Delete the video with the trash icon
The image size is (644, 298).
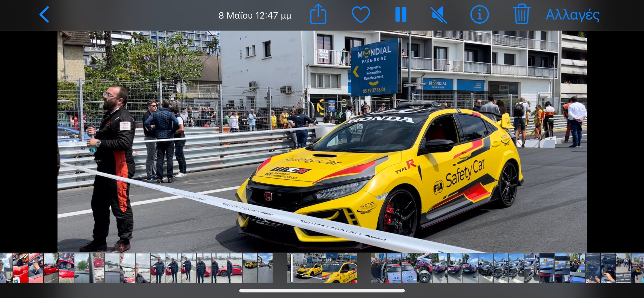click(x=521, y=14)
